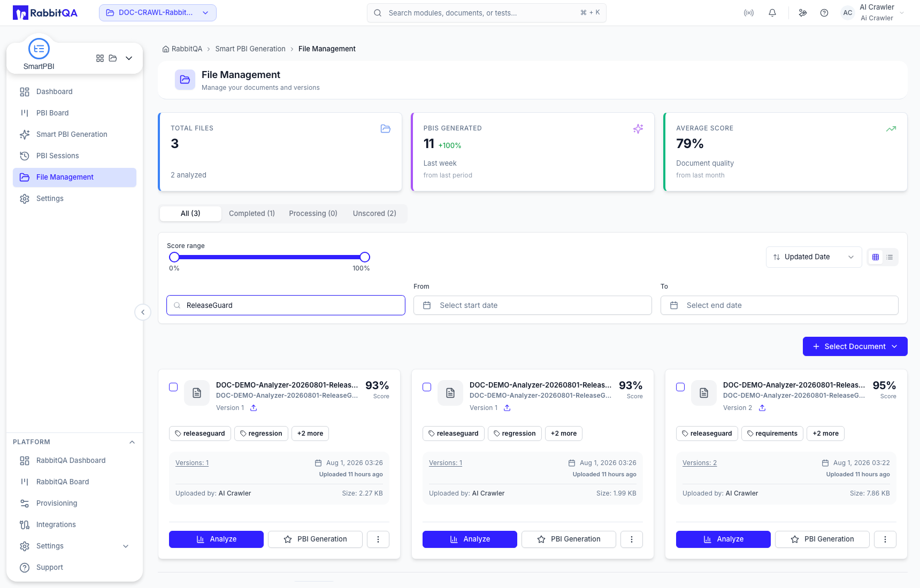The width and height of the screenshot is (920, 588).
Task: Open the three-dot menu on the 1.99 KB card
Action: (x=632, y=539)
